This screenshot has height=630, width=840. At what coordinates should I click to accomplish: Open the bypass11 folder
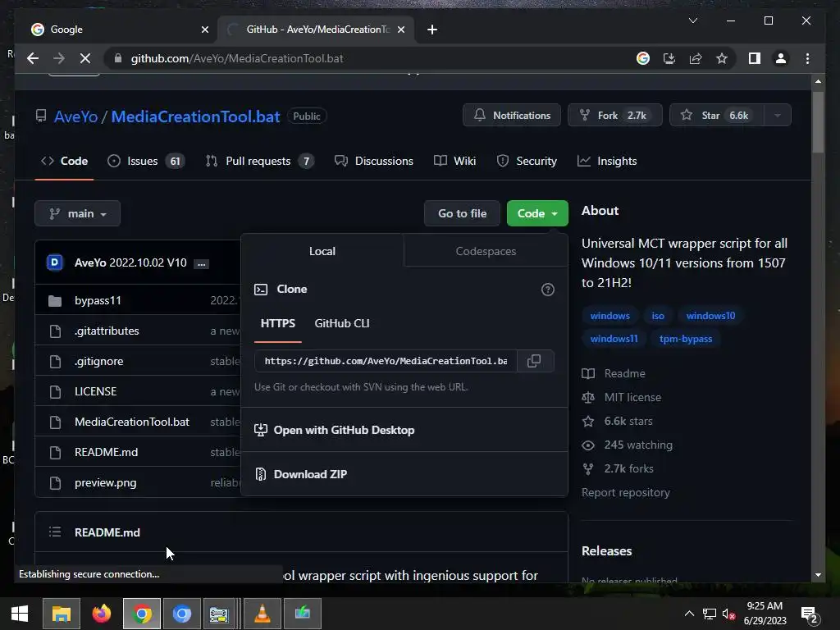pos(98,300)
